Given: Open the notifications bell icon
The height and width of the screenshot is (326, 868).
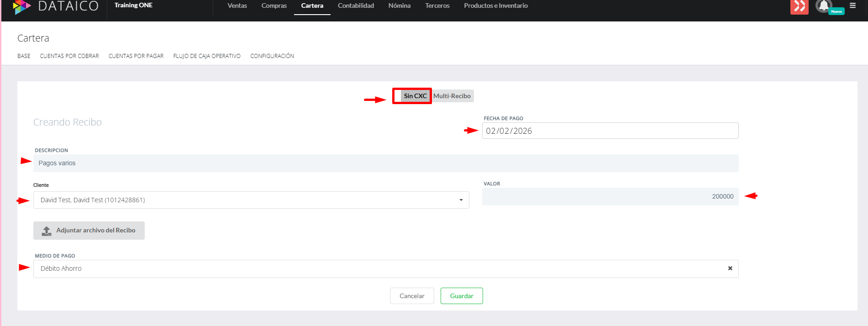Looking at the screenshot, I should [x=823, y=6].
